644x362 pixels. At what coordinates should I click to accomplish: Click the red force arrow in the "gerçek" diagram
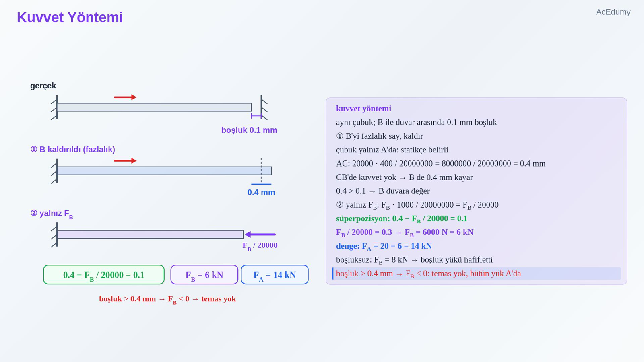pyautogui.click(x=125, y=97)
